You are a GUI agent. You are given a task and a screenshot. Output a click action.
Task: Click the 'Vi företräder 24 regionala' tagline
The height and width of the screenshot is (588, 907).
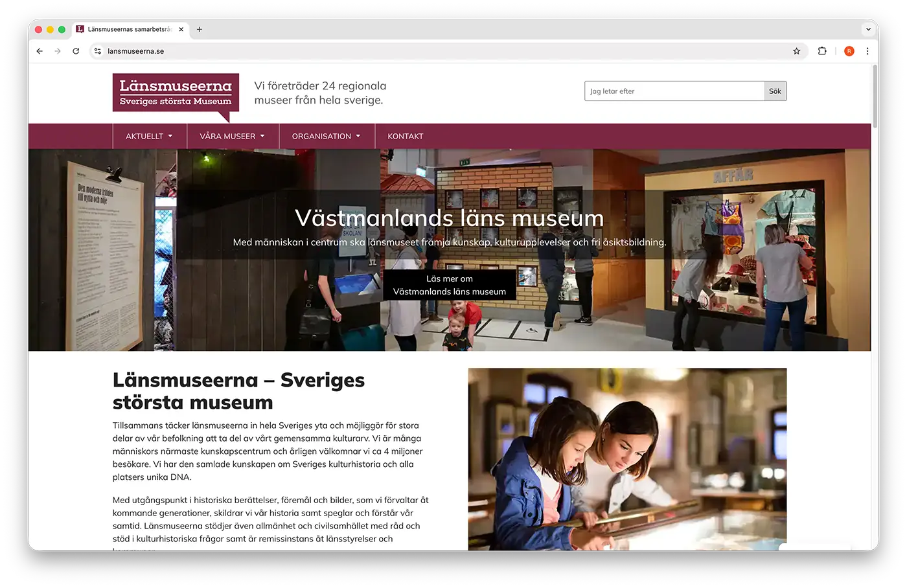tap(320, 93)
